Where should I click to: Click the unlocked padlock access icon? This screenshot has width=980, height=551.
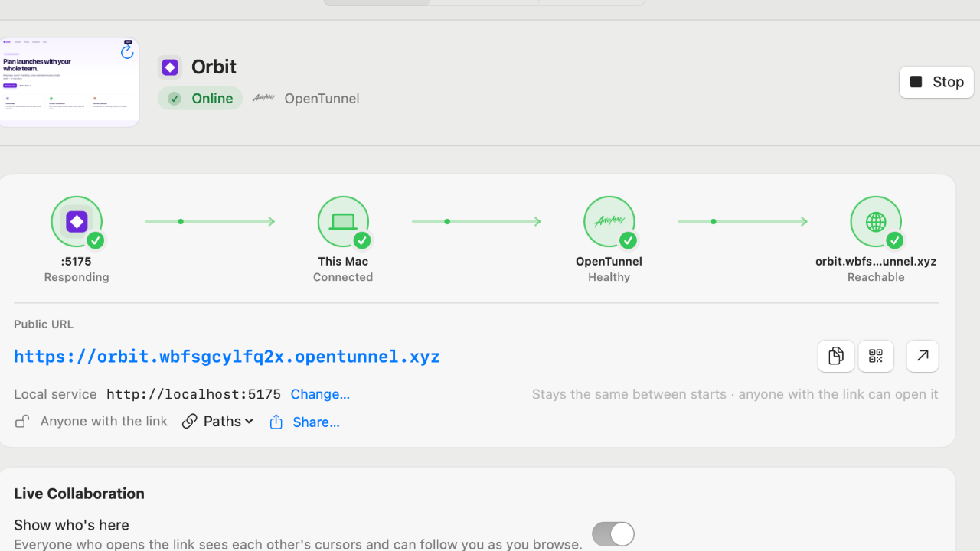(x=22, y=422)
